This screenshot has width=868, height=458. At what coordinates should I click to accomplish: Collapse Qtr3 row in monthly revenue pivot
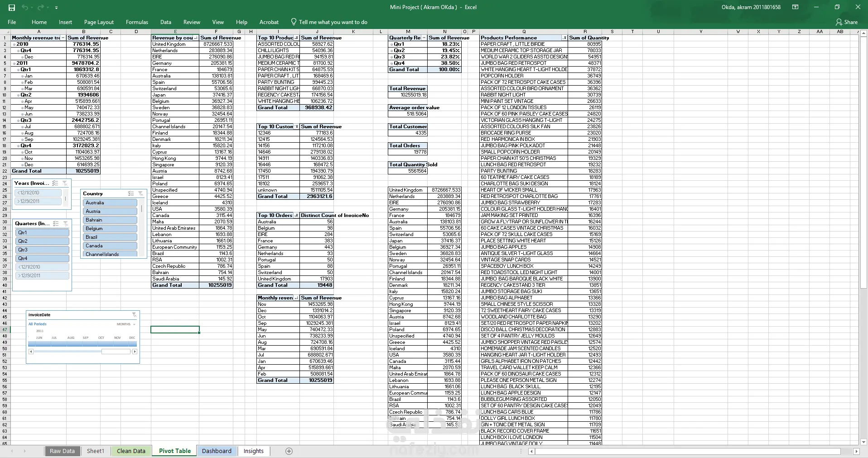click(x=18, y=121)
